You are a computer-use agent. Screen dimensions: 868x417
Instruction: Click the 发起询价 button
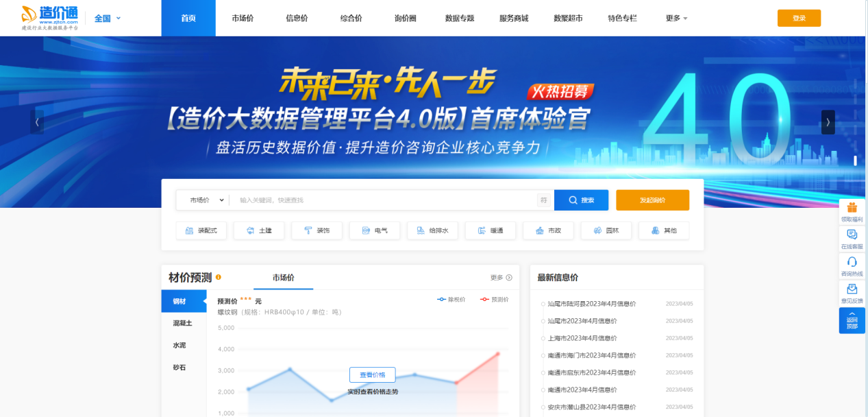[x=652, y=200]
